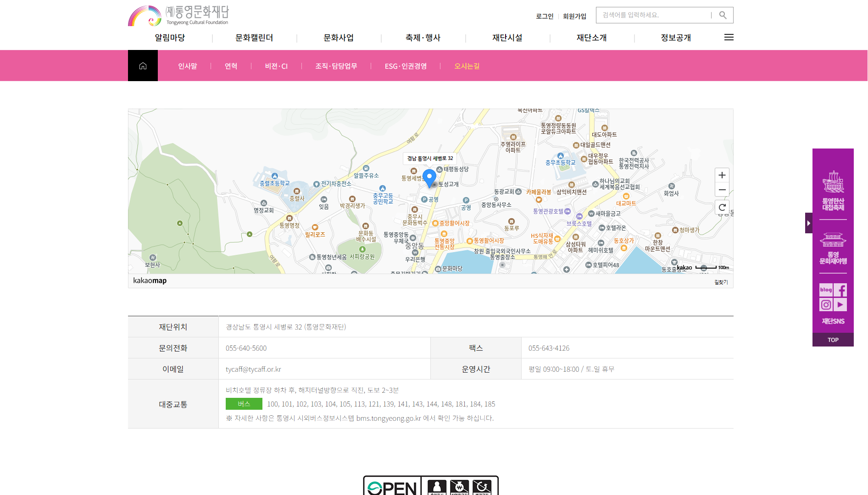
Task: Open the foundation's Facebook page
Action: pyautogui.click(x=840, y=290)
